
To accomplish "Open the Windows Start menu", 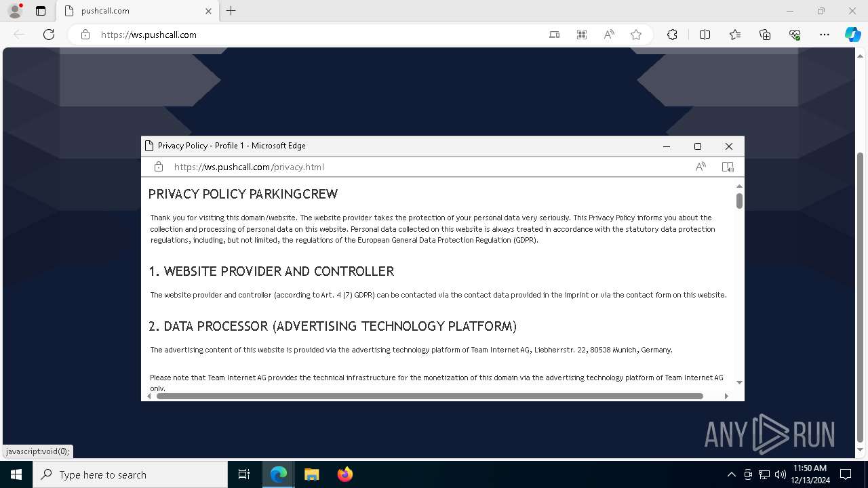I will (16, 474).
